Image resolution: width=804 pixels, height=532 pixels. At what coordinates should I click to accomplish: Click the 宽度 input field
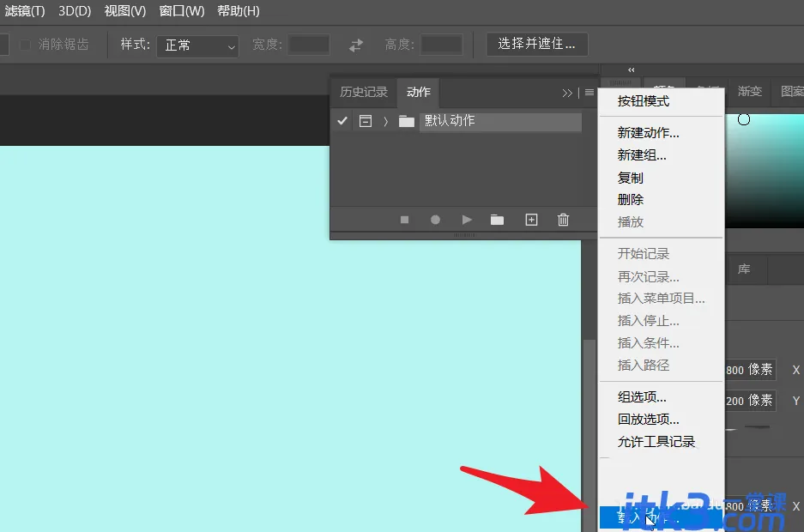pyautogui.click(x=309, y=45)
